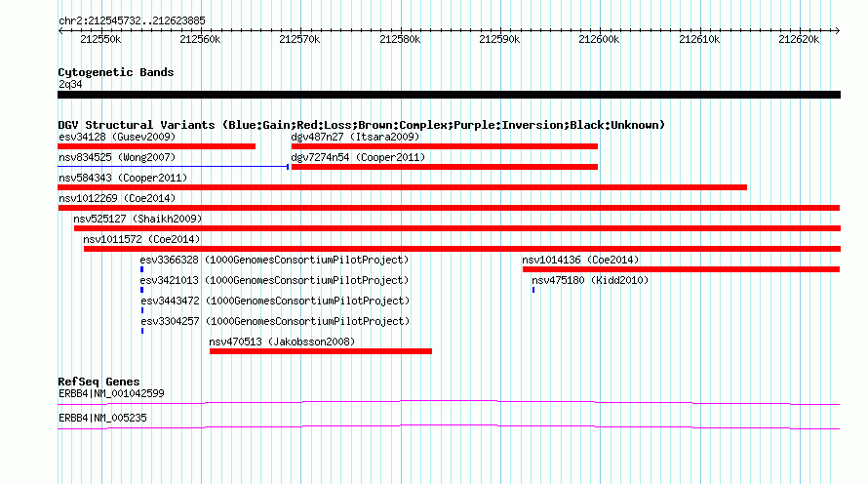Click the blue marker under esv3304257
Viewport: 868px width, 484px height.
(x=142, y=331)
